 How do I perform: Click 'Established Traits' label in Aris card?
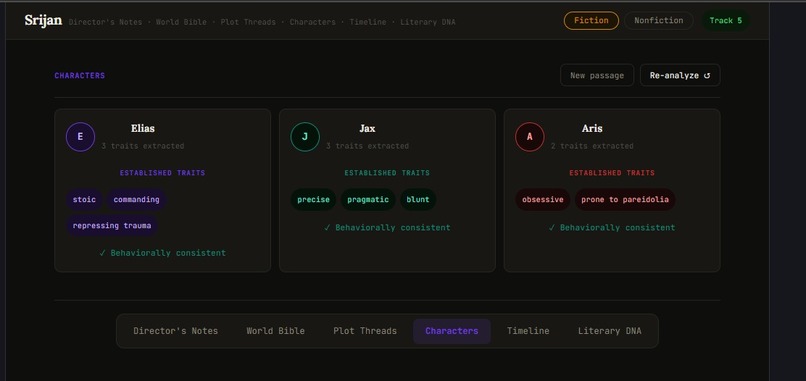point(612,173)
